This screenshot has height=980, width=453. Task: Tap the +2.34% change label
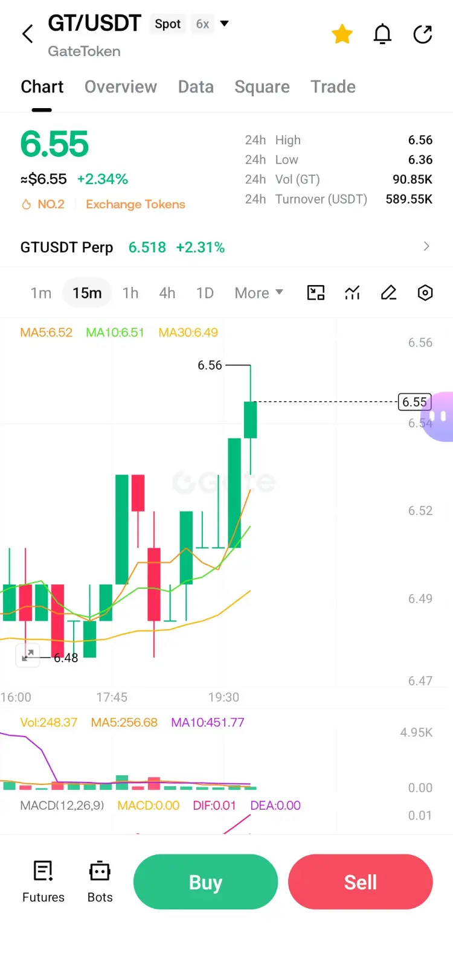click(x=103, y=179)
